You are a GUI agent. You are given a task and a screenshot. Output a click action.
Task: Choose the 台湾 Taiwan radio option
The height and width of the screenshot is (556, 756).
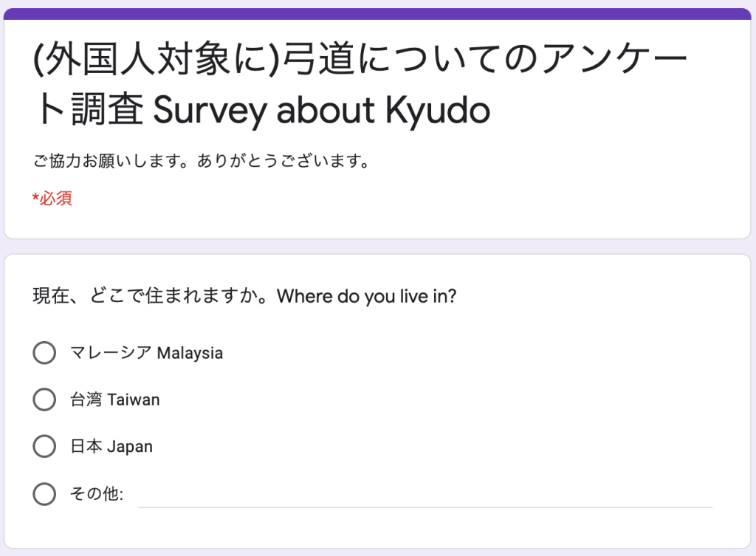click(x=44, y=399)
